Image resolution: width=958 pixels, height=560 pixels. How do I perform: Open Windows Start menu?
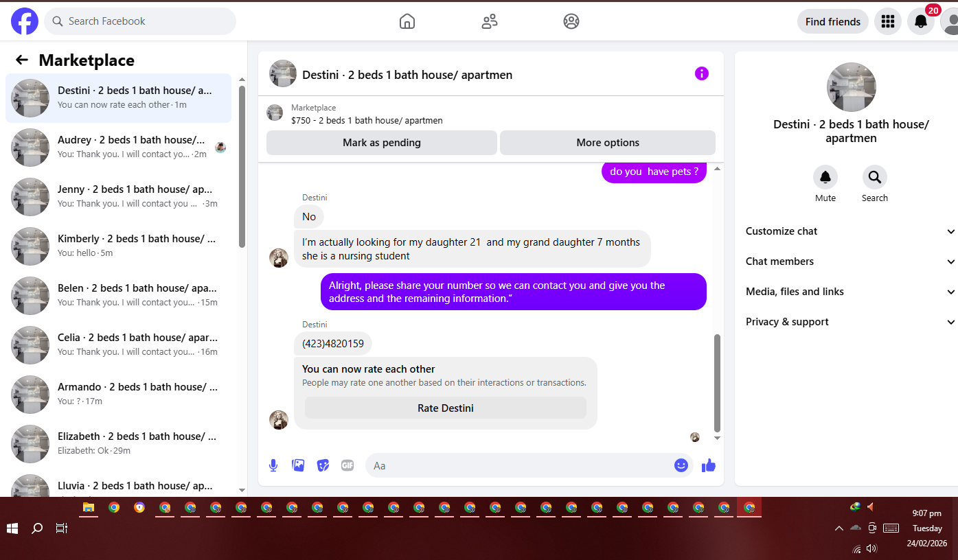click(x=12, y=528)
